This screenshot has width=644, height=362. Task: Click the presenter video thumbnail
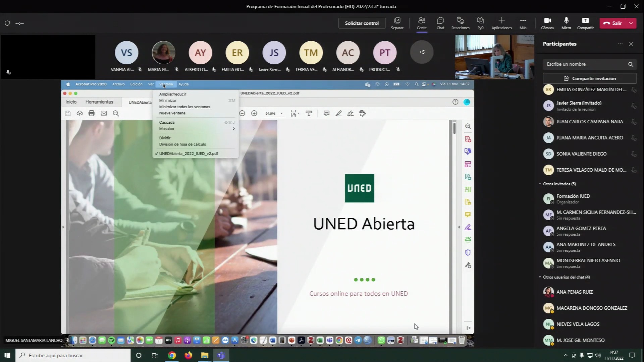494,57
